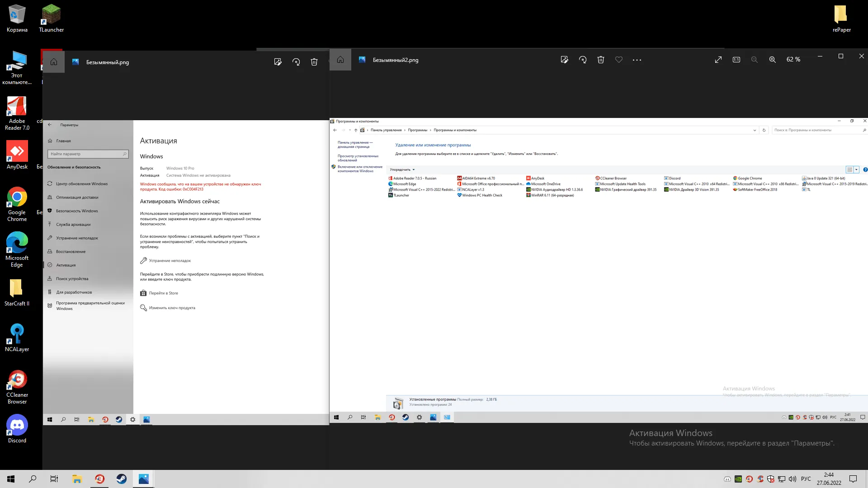868x488 pixels.
Task: Switch input language via РУС indicator
Action: [x=806, y=479]
